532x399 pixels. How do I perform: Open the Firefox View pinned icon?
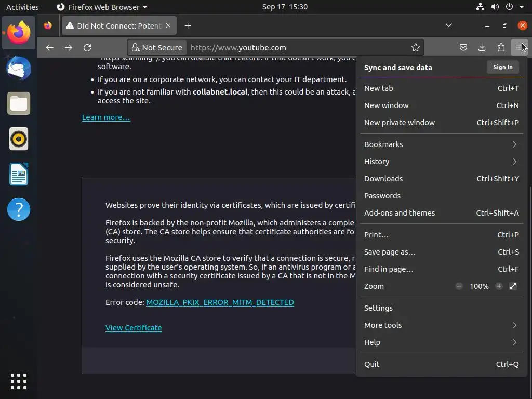48,25
